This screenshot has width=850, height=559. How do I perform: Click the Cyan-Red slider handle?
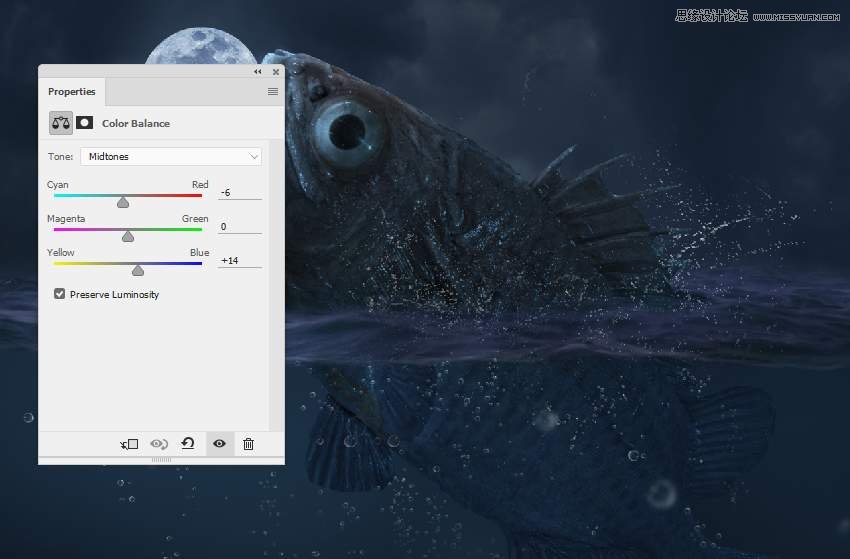123,202
